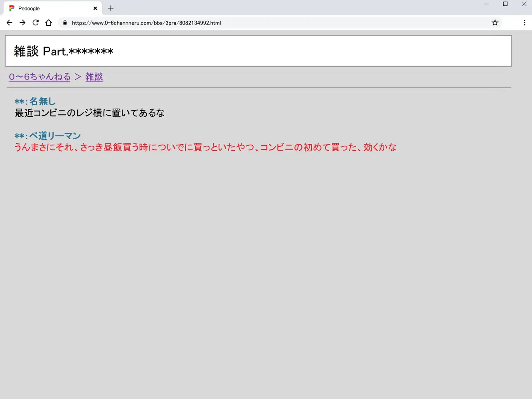Click the second post's poster name
This screenshot has height=399, width=532.
(x=54, y=136)
